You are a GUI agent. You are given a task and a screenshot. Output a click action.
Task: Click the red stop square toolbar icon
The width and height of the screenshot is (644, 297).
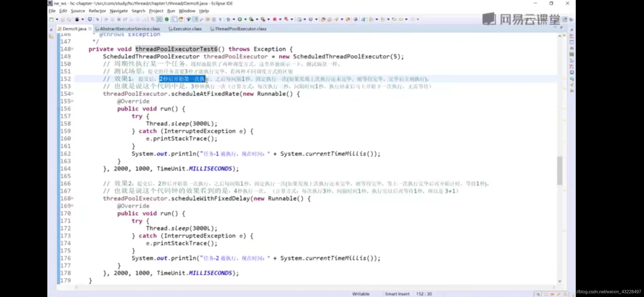274,19
